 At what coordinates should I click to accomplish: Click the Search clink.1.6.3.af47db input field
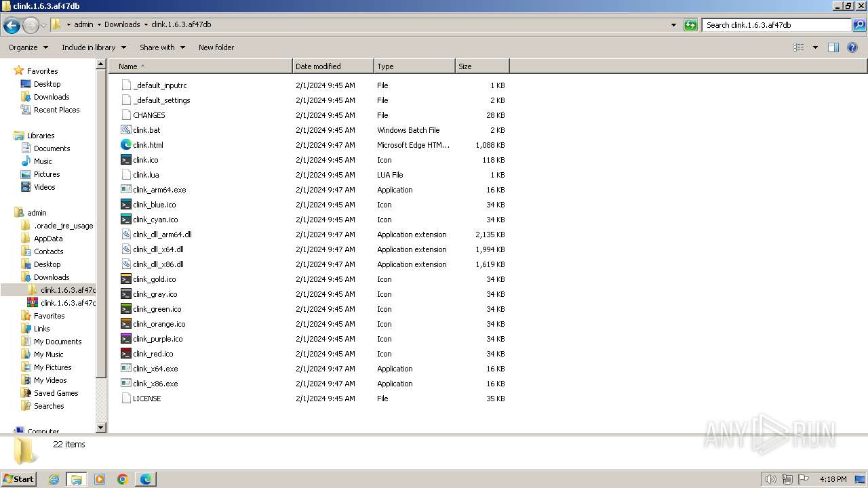tap(776, 25)
